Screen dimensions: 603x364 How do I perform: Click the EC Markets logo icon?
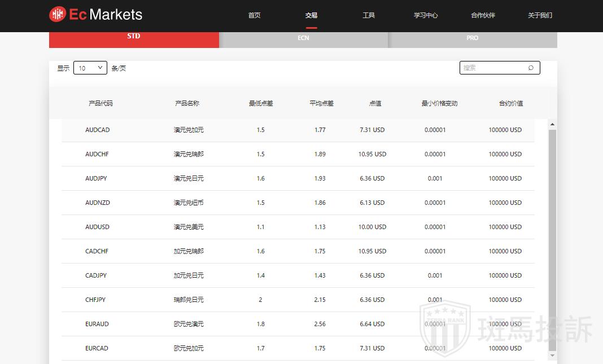point(58,15)
